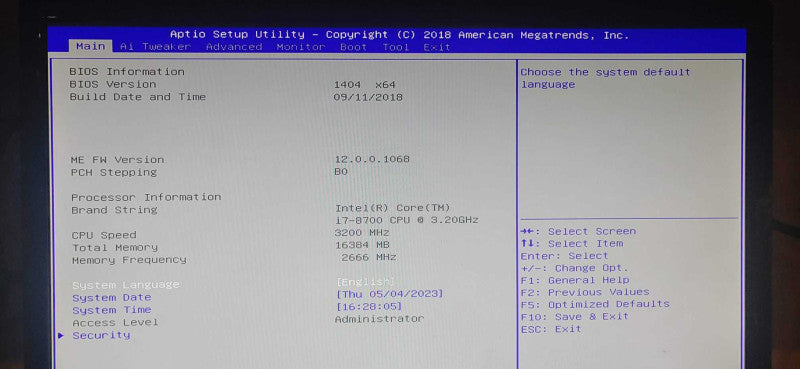Click the PCH Stepping value B0
The width and height of the screenshot is (800, 369).
(341, 172)
